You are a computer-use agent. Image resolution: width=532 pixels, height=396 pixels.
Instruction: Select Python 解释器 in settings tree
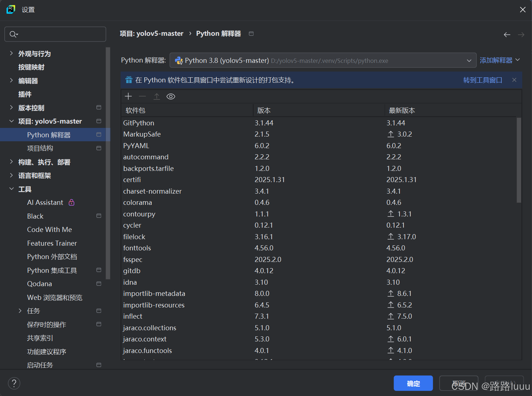point(53,135)
